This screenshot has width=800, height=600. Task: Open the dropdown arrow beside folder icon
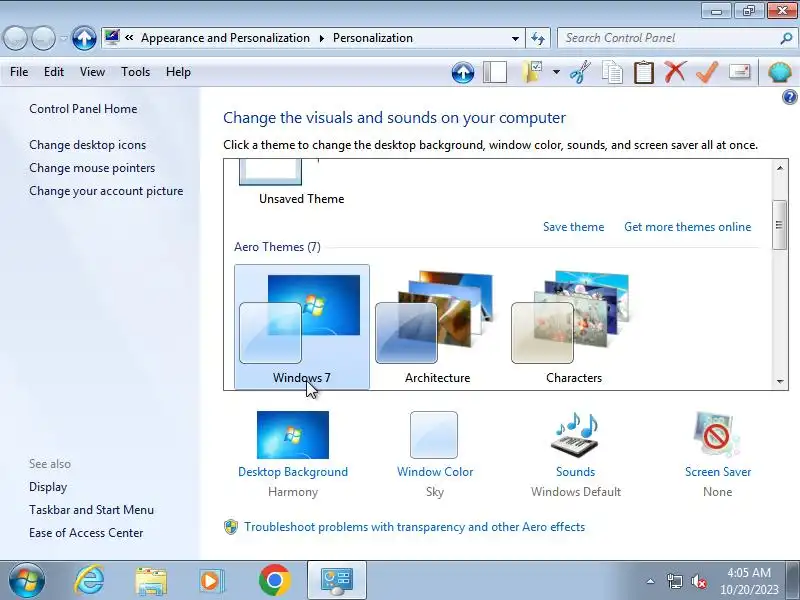click(556, 72)
